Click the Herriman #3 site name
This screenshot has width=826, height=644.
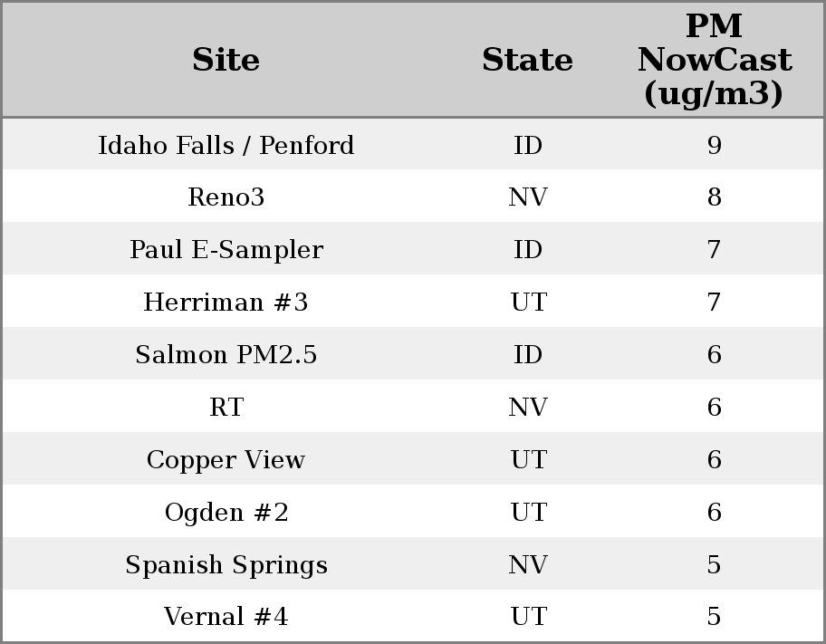coord(226,303)
